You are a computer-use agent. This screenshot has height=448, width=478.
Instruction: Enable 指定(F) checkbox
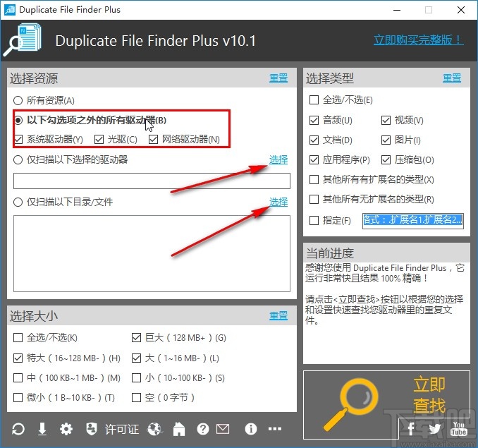(x=314, y=220)
